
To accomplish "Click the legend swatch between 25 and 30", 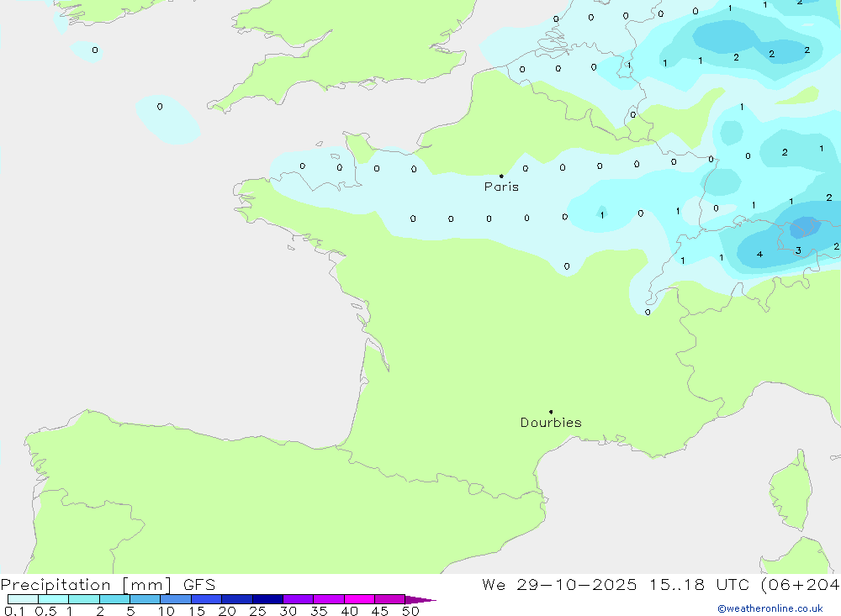I will click(x=267, y=599).
